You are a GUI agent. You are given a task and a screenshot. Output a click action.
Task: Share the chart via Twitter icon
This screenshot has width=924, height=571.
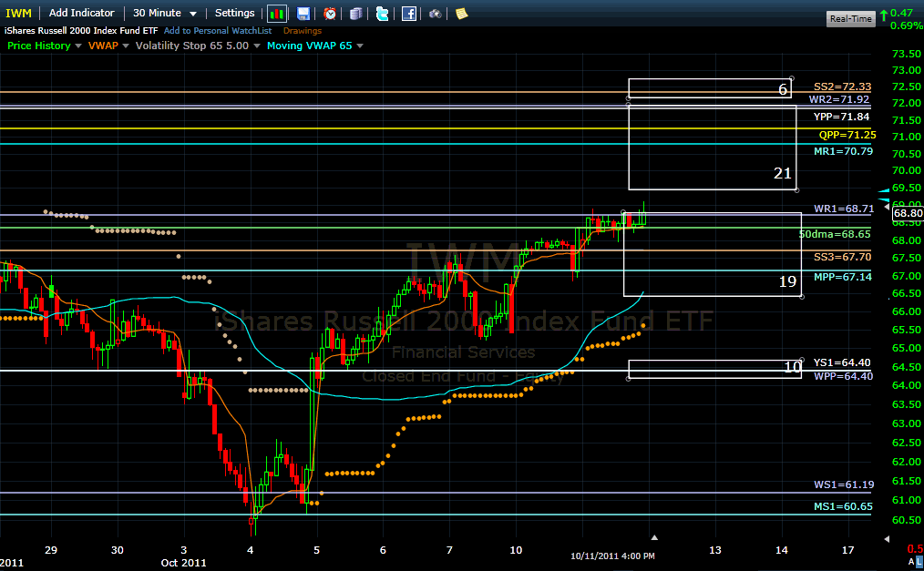point(383,14)
